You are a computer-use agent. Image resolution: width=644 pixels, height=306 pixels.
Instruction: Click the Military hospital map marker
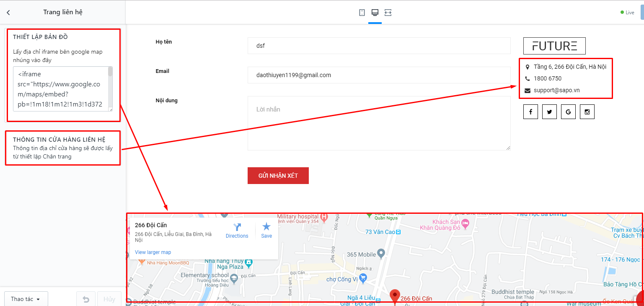pyautogui.click(x=324, y=217)
